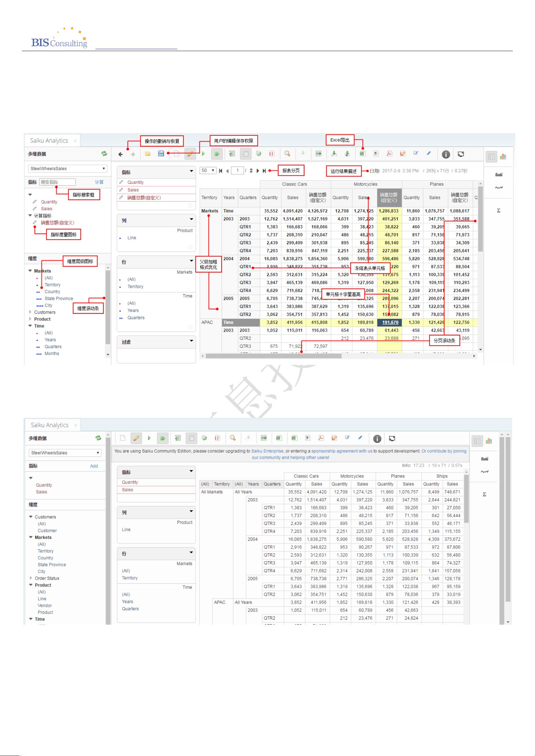Export PDF icon in the lower screenshot toolbar
The image size is (535, 756).
tap(321, 437)
